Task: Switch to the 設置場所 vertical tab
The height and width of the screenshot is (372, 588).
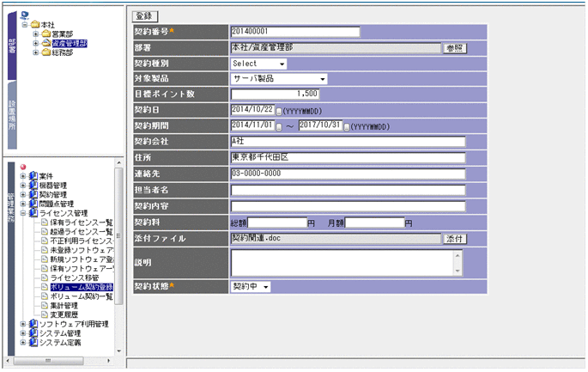Action: pos(12,115)
